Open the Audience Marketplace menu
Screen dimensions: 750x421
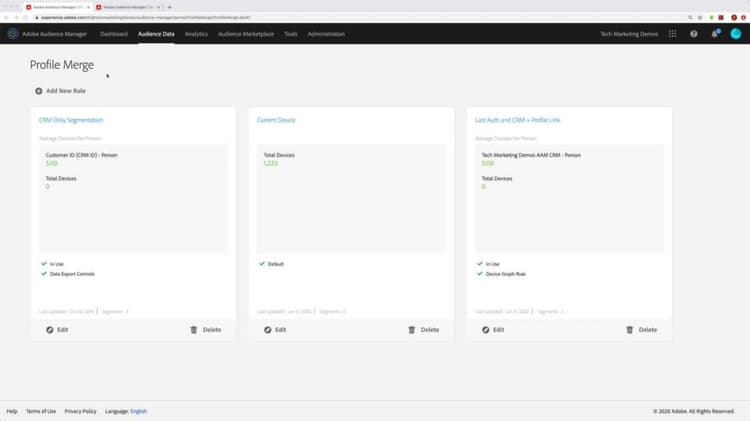[x=246, y=34]
